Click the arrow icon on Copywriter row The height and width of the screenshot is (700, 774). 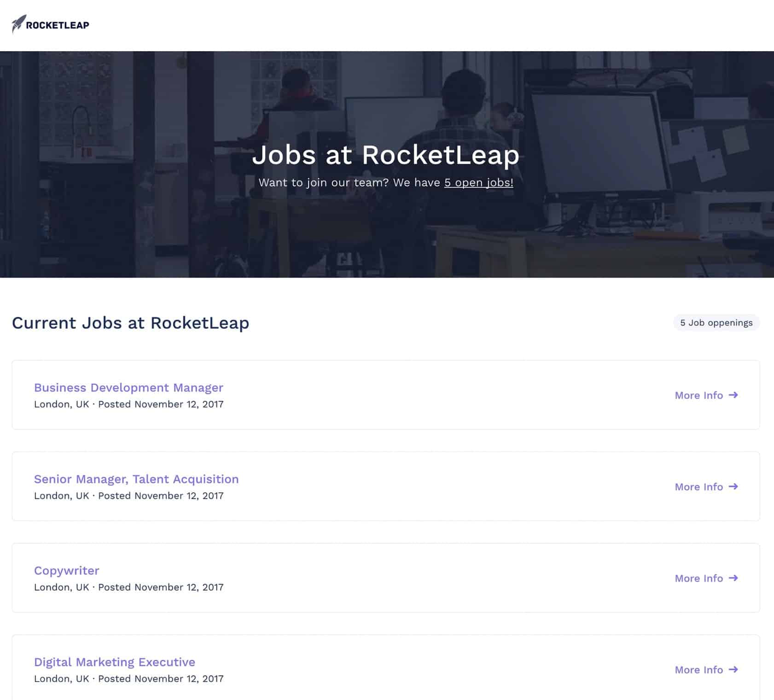click(x=733, y=578)
